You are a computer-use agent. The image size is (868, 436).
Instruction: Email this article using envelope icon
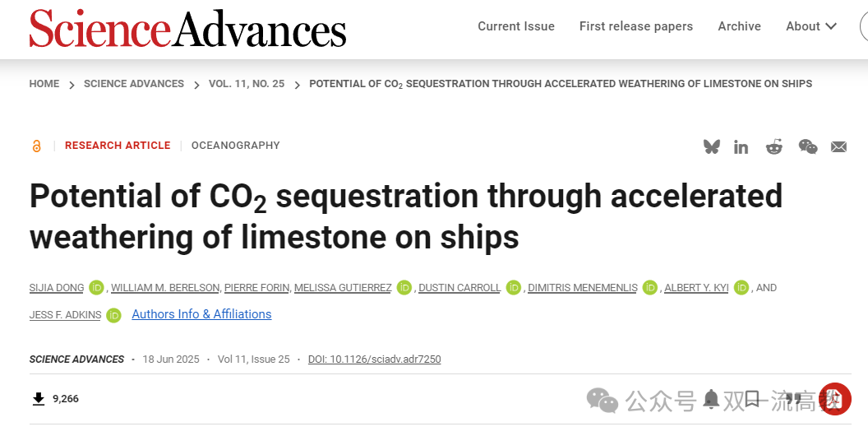coord(838,146)
